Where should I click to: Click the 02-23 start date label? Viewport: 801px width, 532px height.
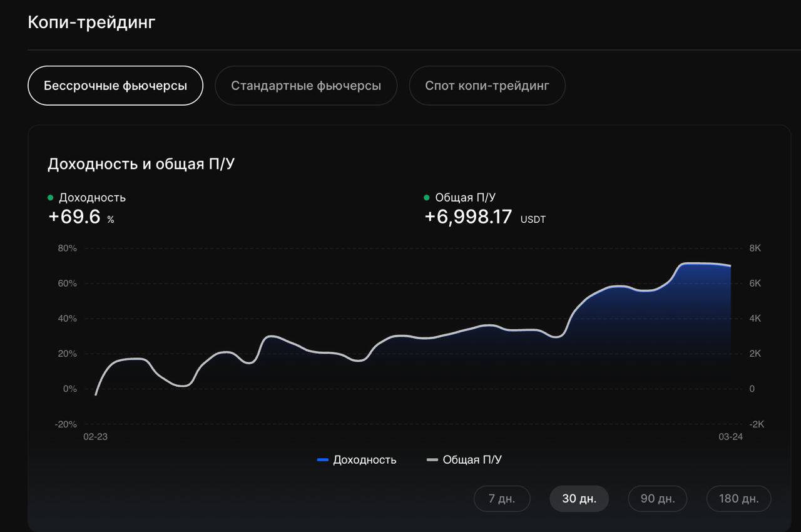[x=95, y=437]
